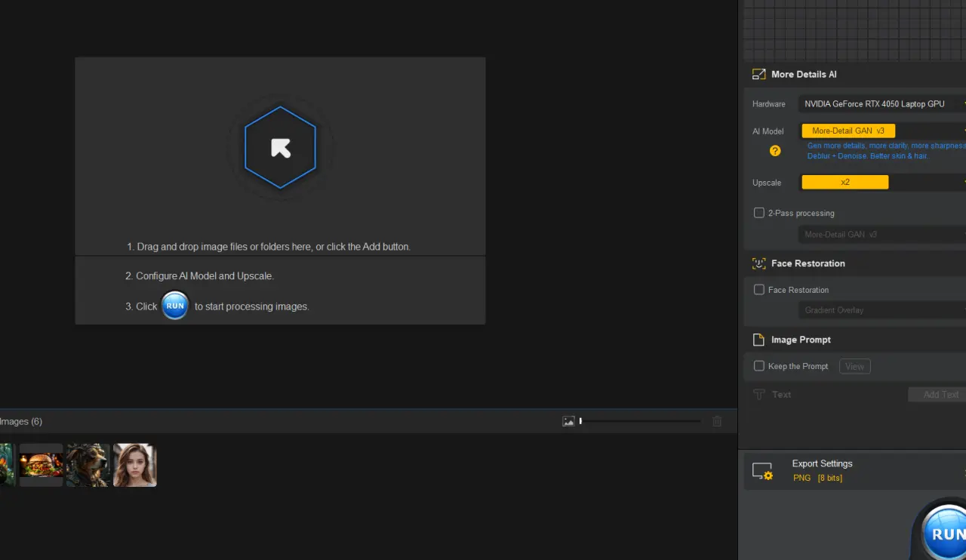Click the View prompt button

click(x=855, y=366)
